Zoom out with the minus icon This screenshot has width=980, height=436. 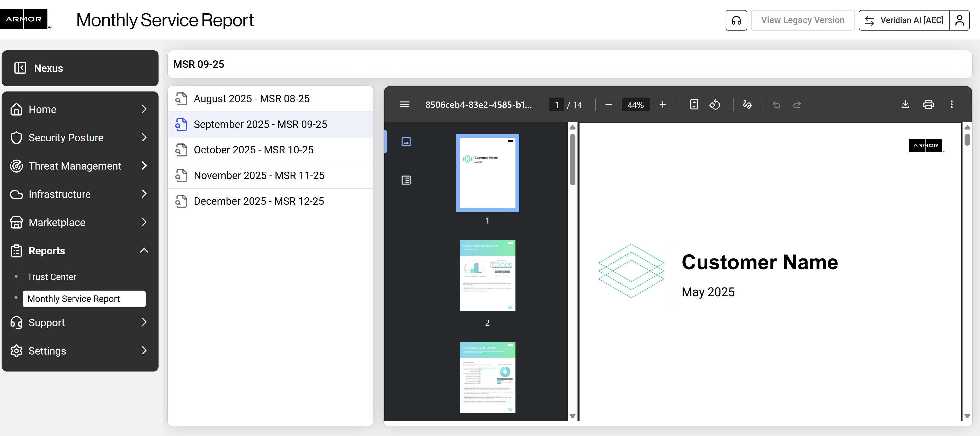click(x=609, y=105)
